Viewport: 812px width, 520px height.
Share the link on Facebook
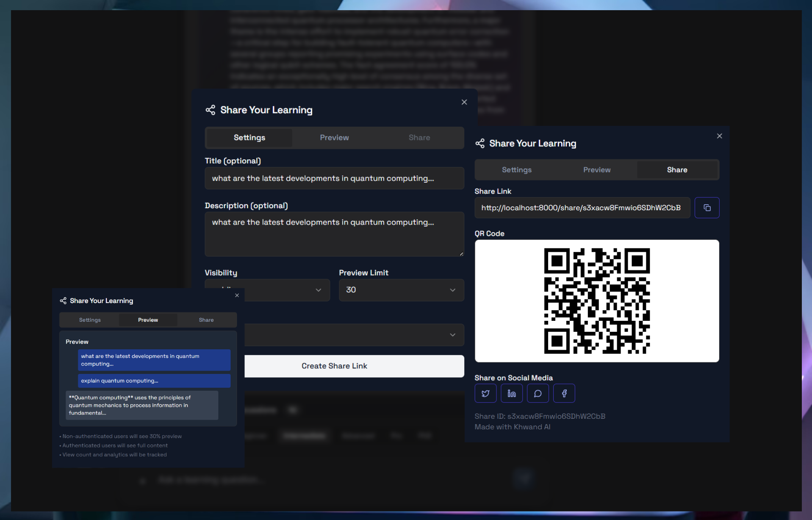564,393
